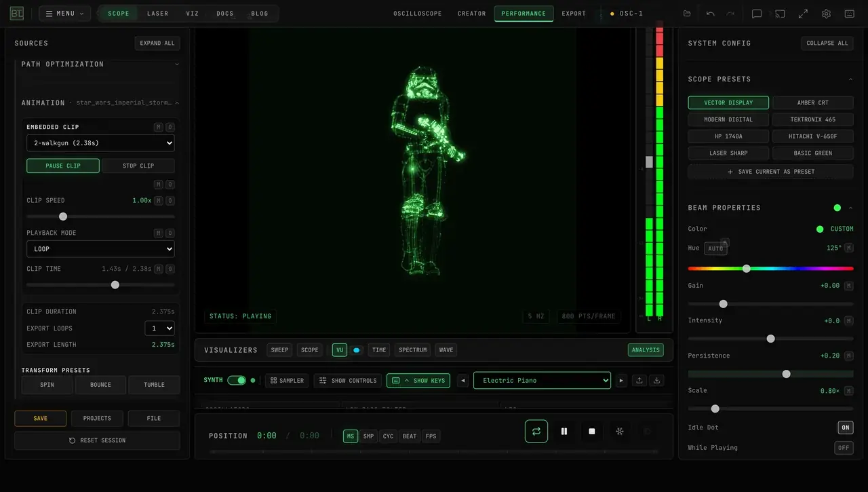Enable the Sweep visualizer
868x492 pixels.
[x=279, y=350]
